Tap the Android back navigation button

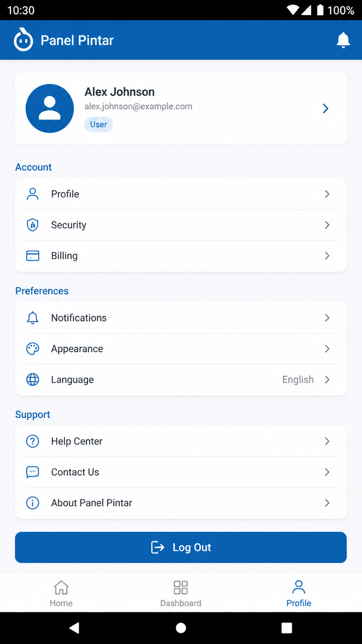point(74,627)
